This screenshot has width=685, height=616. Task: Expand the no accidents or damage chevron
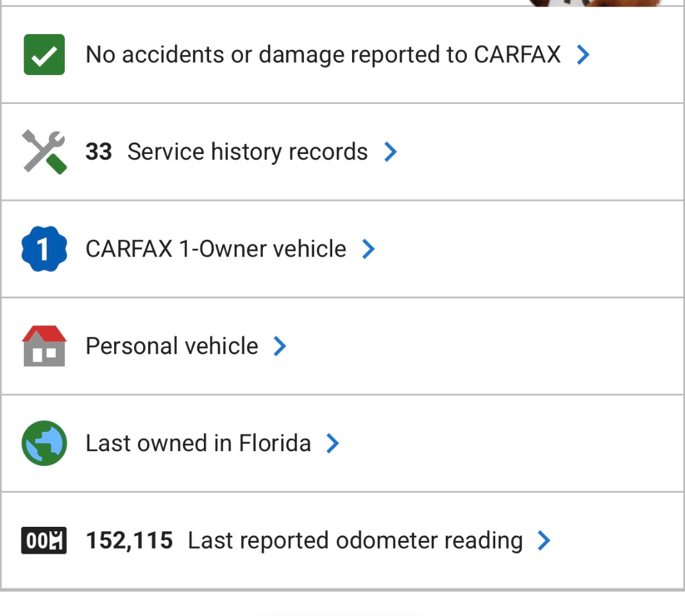pyautogui.click(x=583, y=55)
